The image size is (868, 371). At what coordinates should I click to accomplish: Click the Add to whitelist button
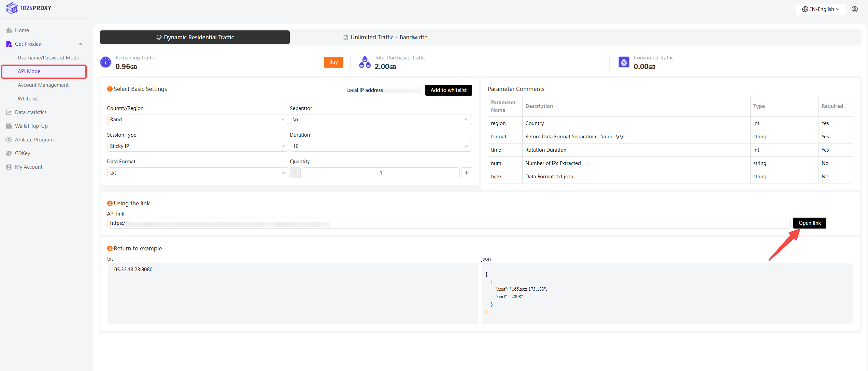click(x=448, y=90)
